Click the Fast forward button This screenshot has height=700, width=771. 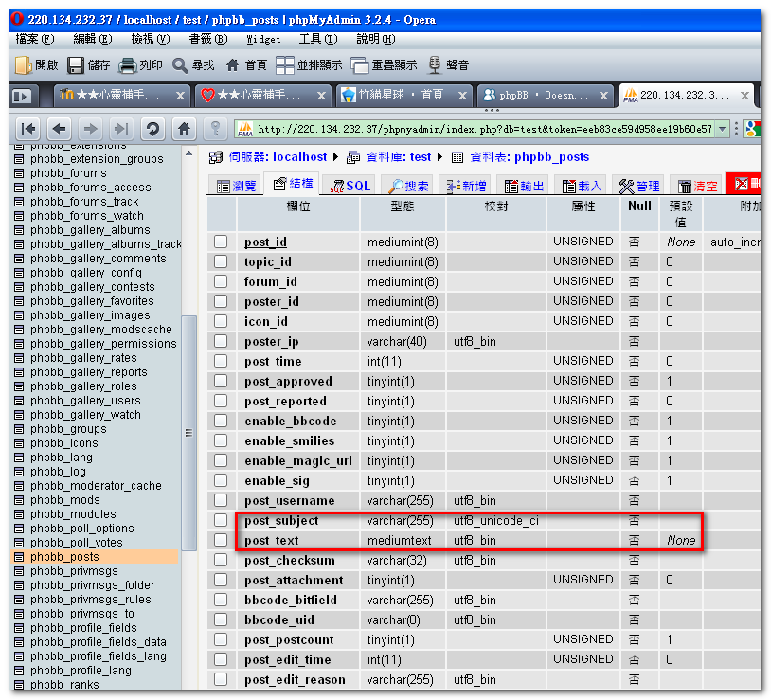(121, 129)
